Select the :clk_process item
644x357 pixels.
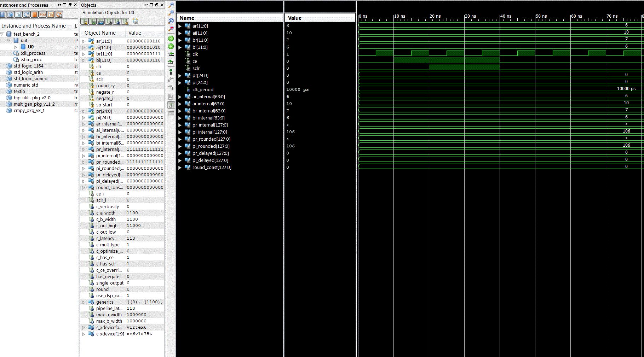click(x=33, y=53)
